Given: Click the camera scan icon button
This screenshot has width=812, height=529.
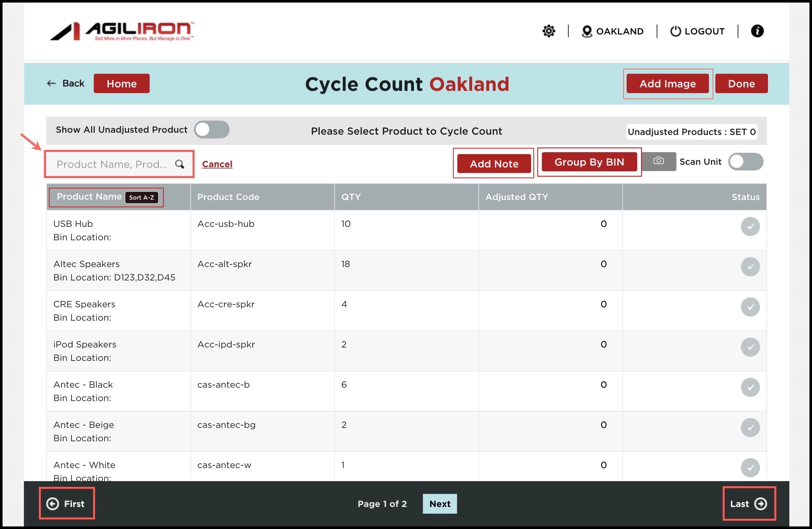Looking at the screenshot, I should [658, 161].
